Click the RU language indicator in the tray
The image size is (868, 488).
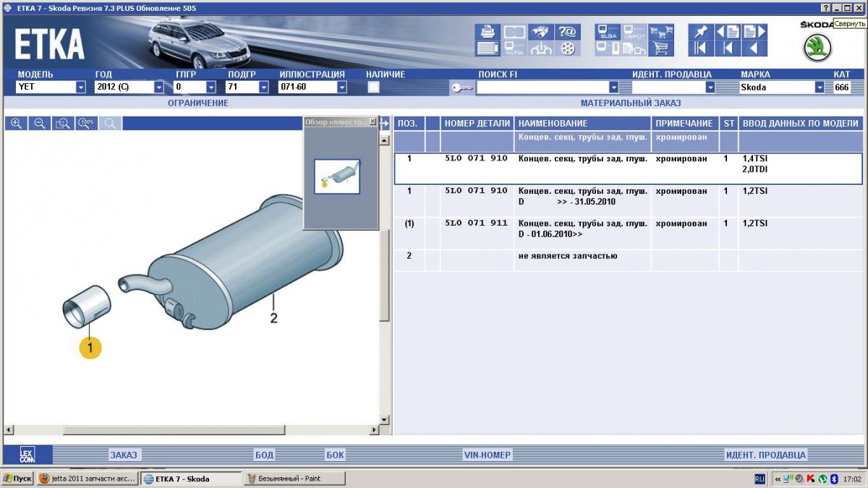pos(759,479)
